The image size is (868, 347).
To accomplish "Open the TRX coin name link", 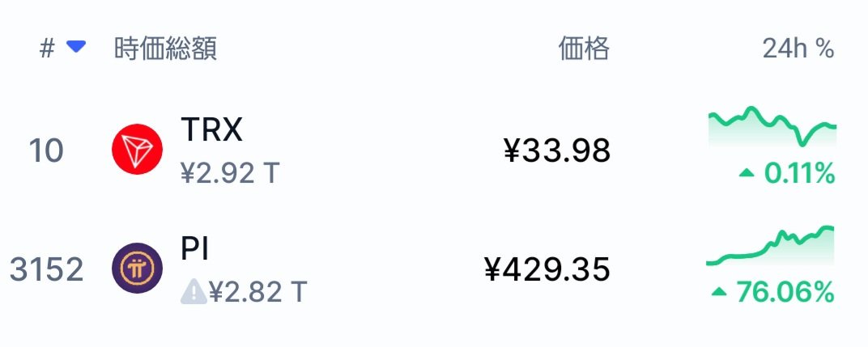I will [211, 130].
